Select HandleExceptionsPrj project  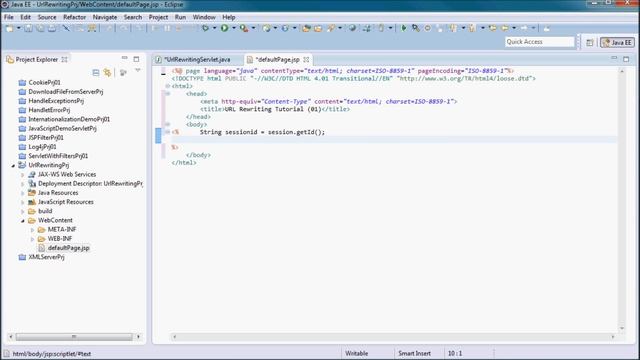(56, 101)
